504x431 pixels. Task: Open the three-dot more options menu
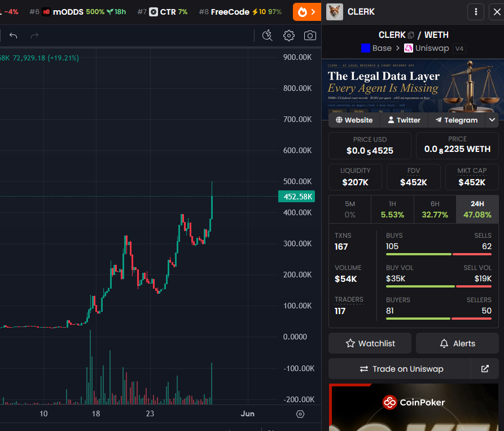(x=476, y=12)
